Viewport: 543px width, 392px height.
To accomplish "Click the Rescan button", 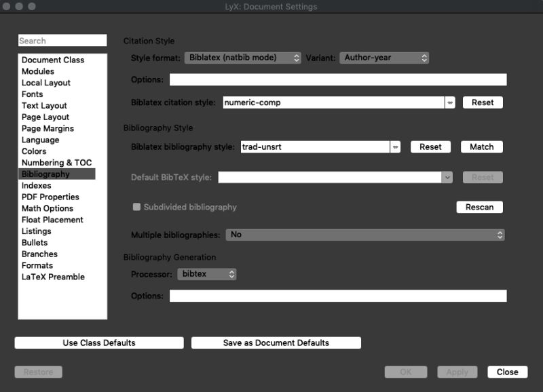I will [479, 207].
